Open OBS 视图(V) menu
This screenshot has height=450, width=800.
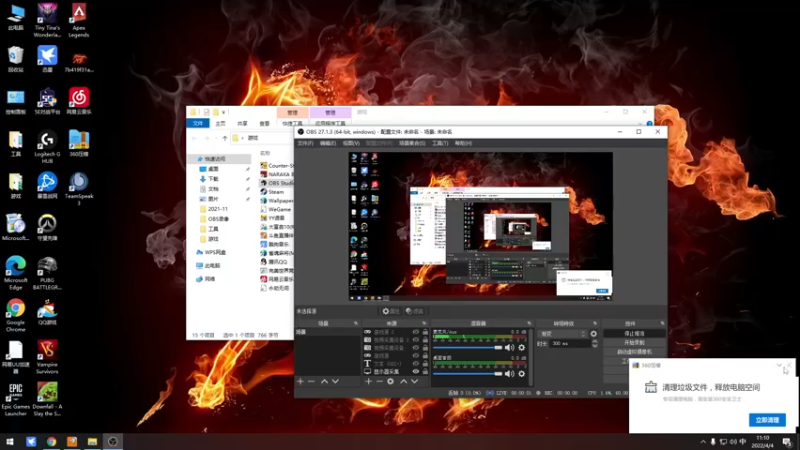[351, 143]
